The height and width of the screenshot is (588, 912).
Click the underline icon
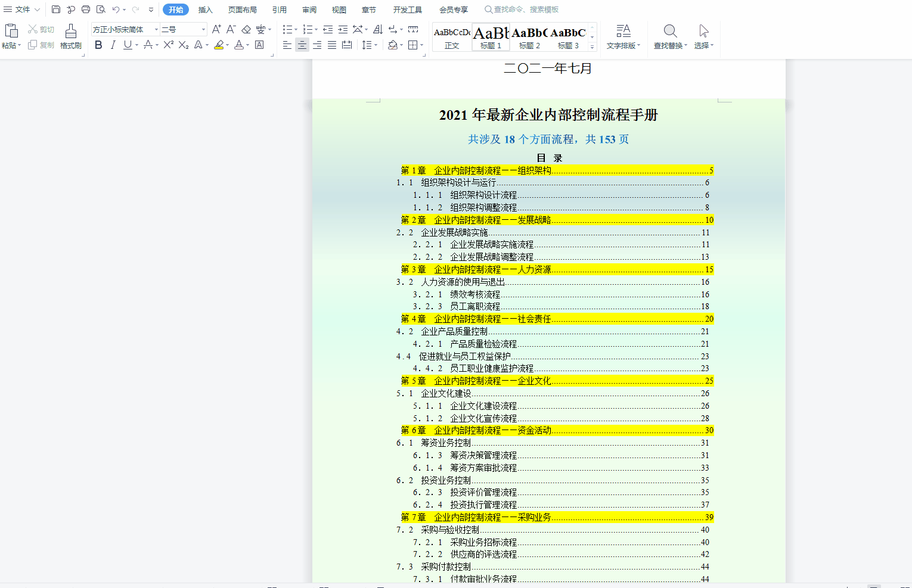point(127,44)
